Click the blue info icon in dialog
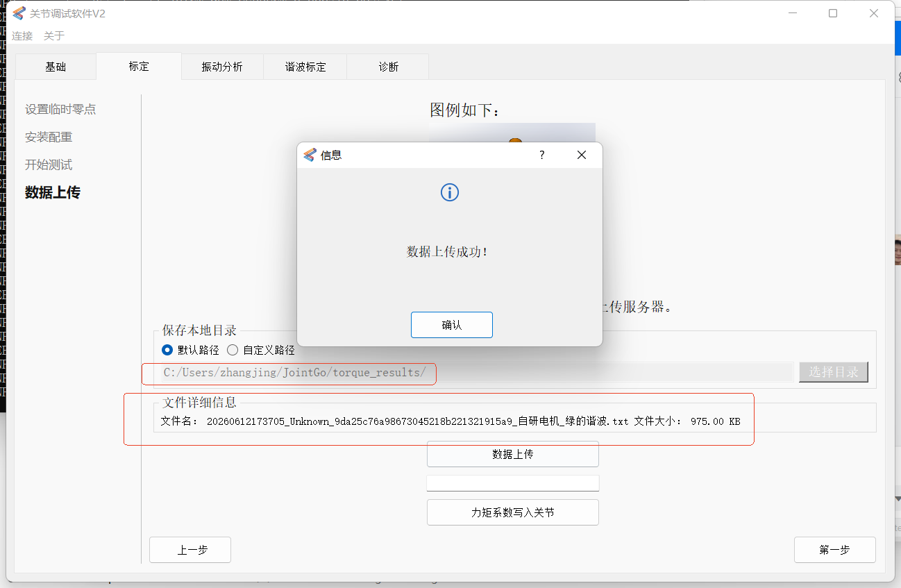The width and height of the screenshot is (901, 588). tap(450, 192)
